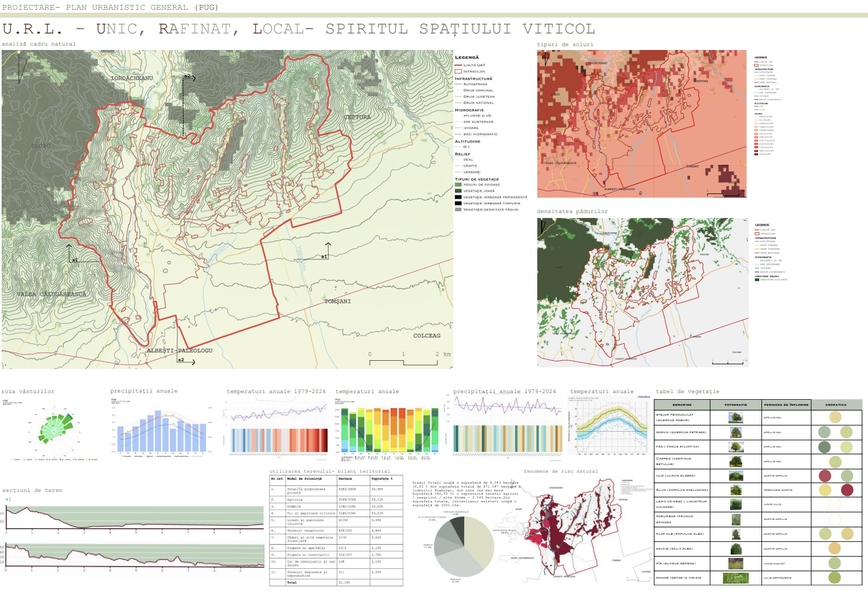Click the CEPTURA label on the main map
Image resolution: width=868 pixels, height=593 pixels.
click(x=357, y=117)
